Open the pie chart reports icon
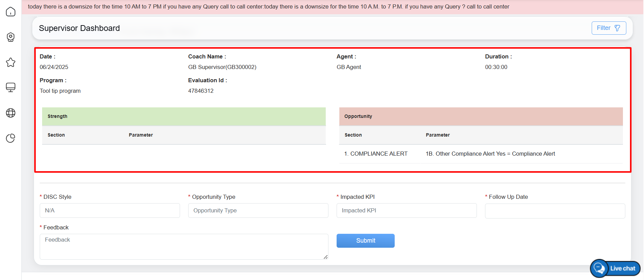 click(11, 138)
